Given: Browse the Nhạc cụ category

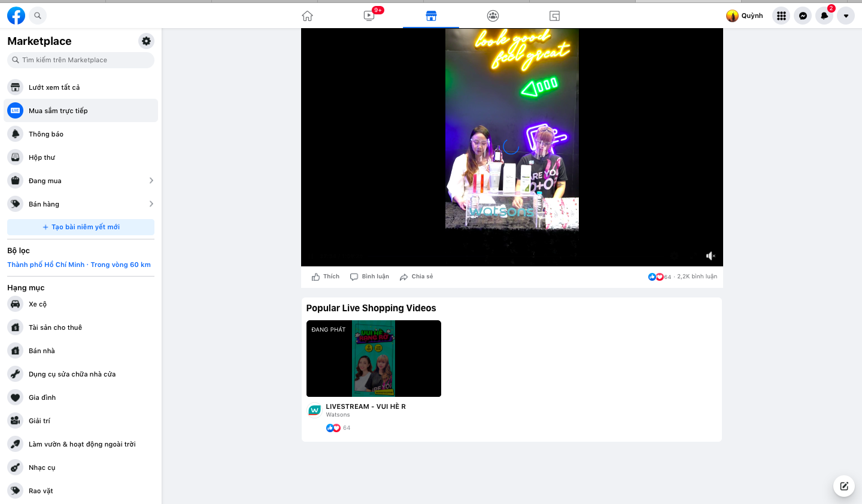Looking at the screenshot, I should 81,467.
